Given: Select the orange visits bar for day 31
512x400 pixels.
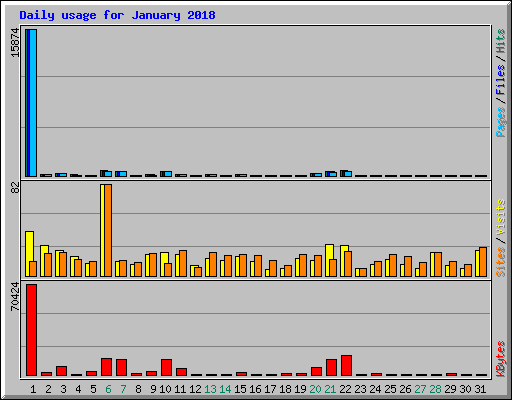Looking at the screenshot, I should 483,262.
